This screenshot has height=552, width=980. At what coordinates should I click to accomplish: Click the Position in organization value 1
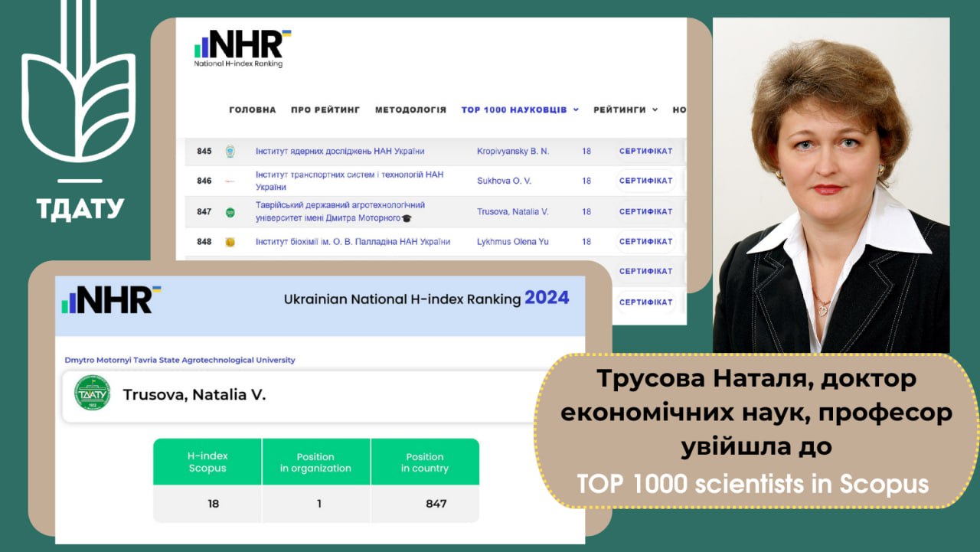tap(318, 504)
